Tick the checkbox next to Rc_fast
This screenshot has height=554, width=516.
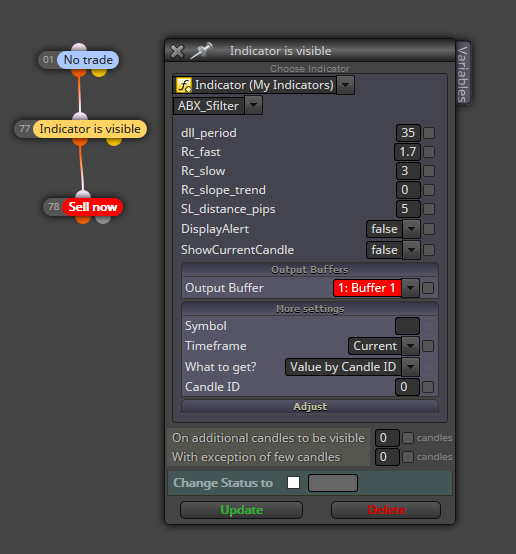429,152
